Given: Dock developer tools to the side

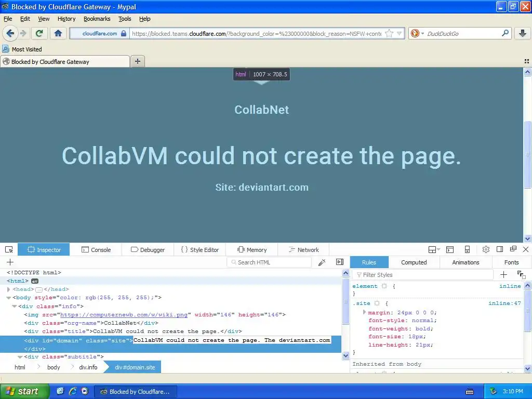Looking at the screenshot, I should pos(500,249).
